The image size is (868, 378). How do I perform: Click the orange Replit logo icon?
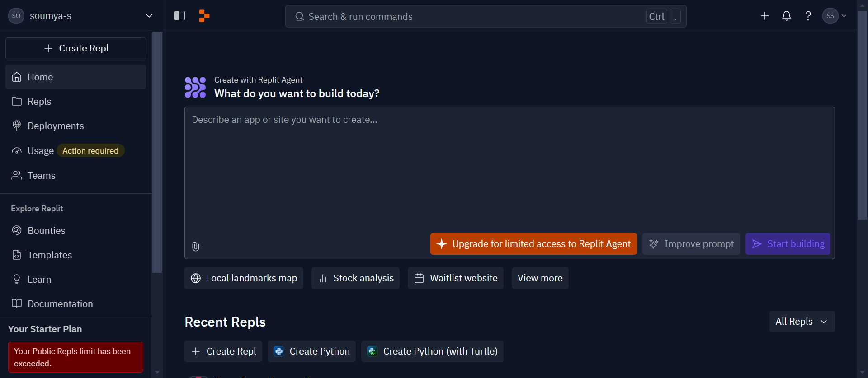pos(204,16)
